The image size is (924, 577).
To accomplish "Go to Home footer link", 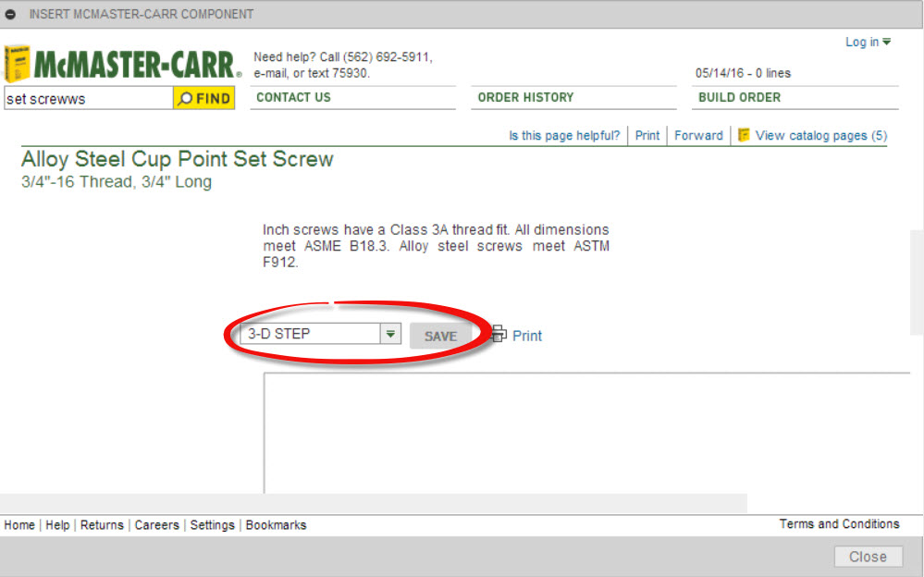I will 19,525.
